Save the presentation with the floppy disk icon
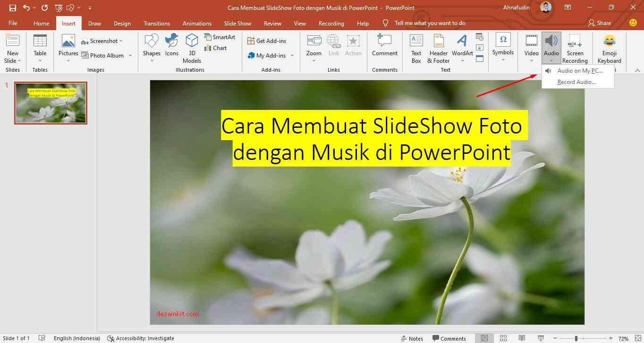Screen dimensions: 644x343 pyautogui.click(x=13, y=8)
